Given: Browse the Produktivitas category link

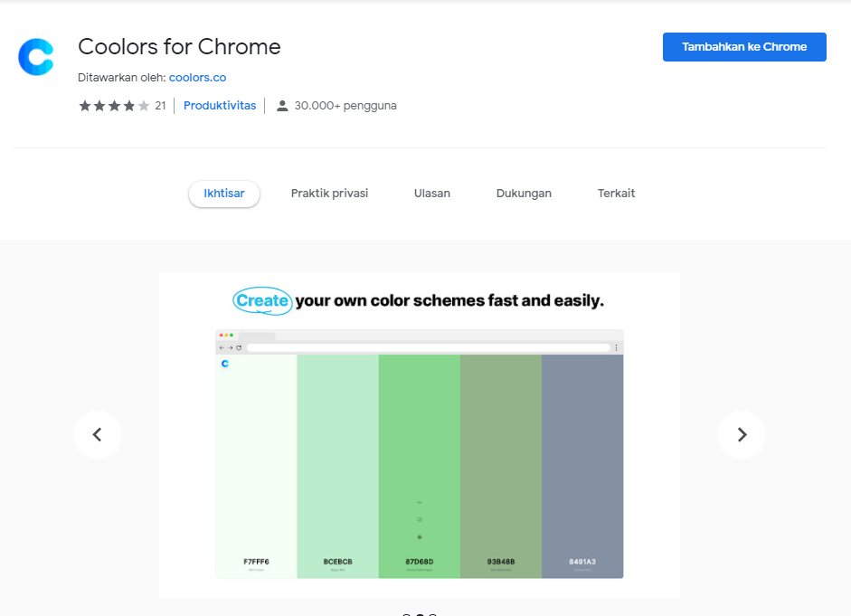Looking at the screenshot, I should tap(219, 105).
